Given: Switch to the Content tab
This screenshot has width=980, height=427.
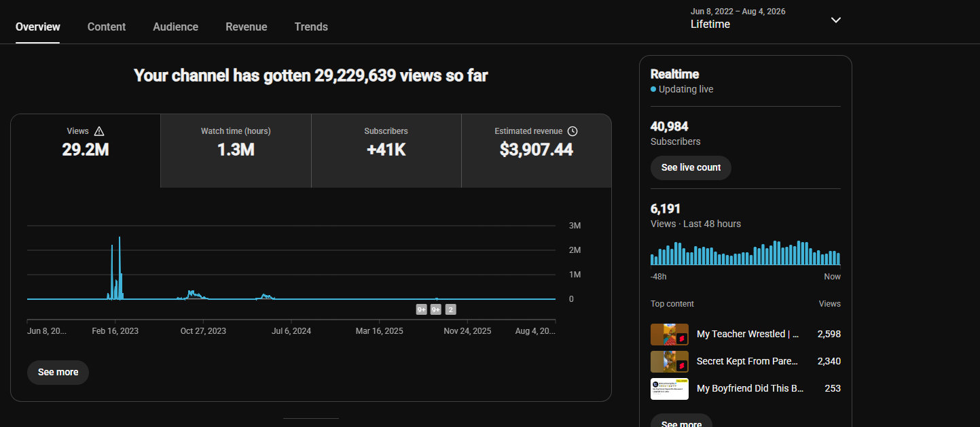Looking at the screenshot, I should 107,27.
